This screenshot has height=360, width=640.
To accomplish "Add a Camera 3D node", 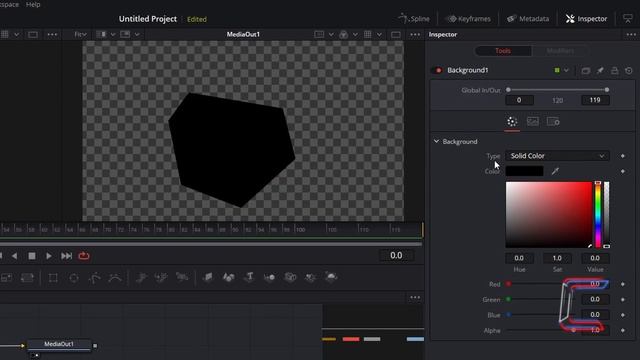I will coord(290,278).
